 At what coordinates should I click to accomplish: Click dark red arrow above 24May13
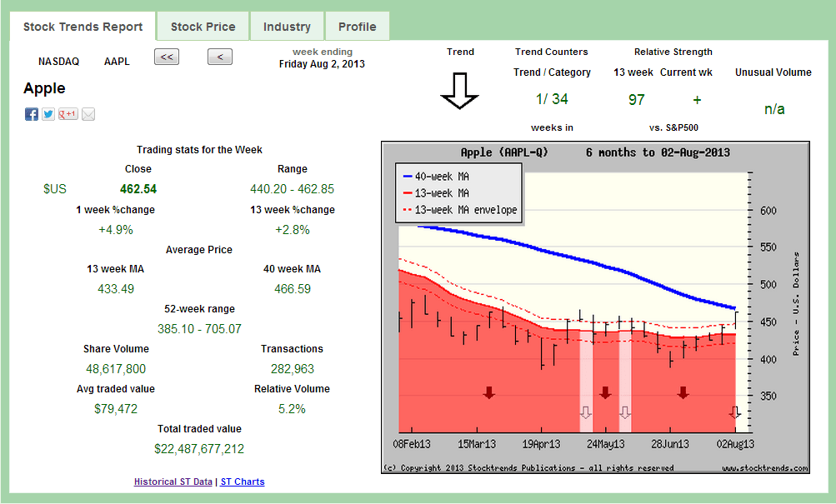point(605,393)
